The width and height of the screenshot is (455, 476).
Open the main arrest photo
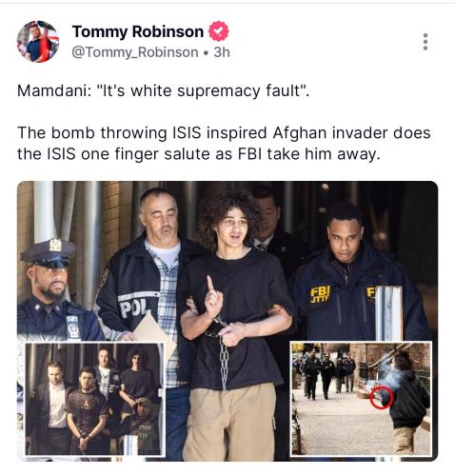(227, 321)
